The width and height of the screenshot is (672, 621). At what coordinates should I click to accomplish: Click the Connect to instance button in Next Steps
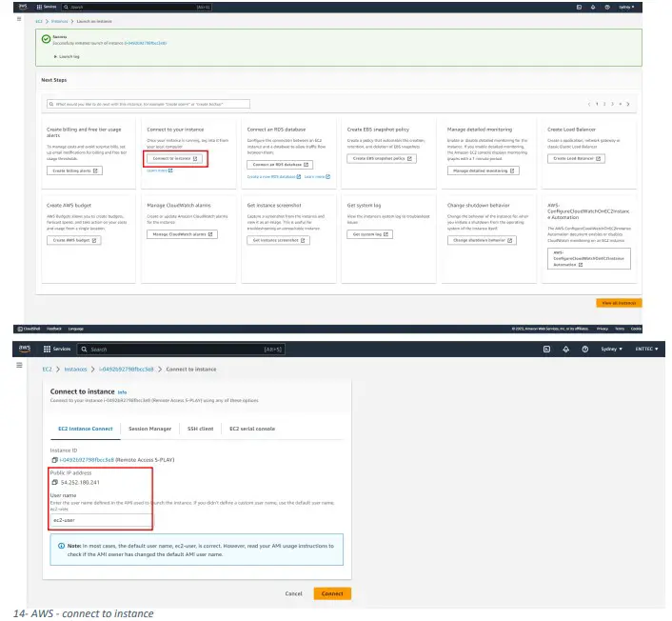click(176, 158)
